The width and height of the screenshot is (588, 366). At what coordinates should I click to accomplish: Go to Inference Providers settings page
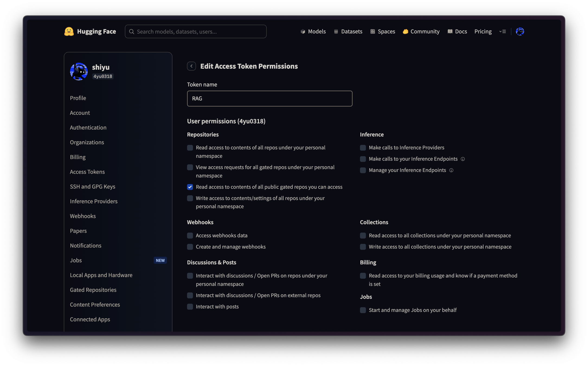coord(94,201)
